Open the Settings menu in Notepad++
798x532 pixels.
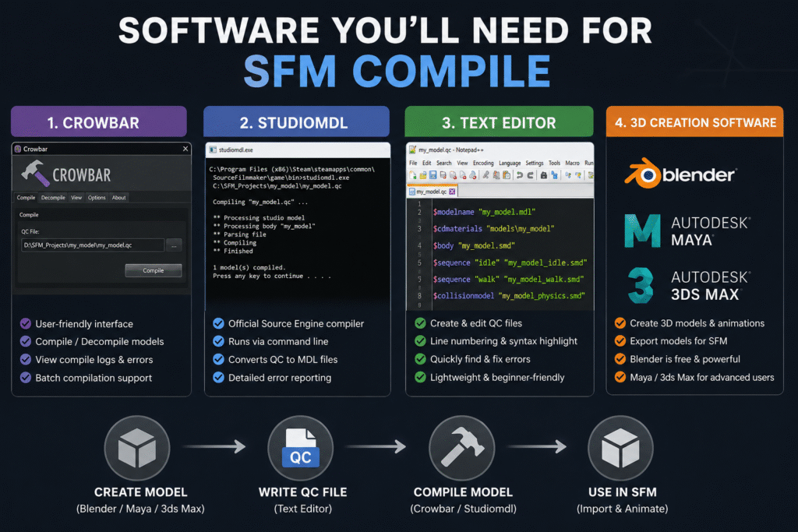535,164
